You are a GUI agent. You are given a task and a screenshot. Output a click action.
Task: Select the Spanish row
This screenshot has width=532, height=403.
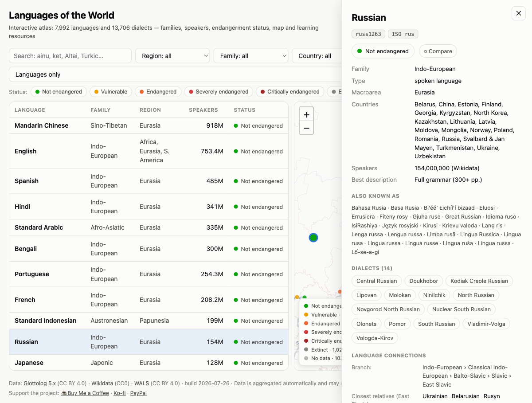(149, 181)
